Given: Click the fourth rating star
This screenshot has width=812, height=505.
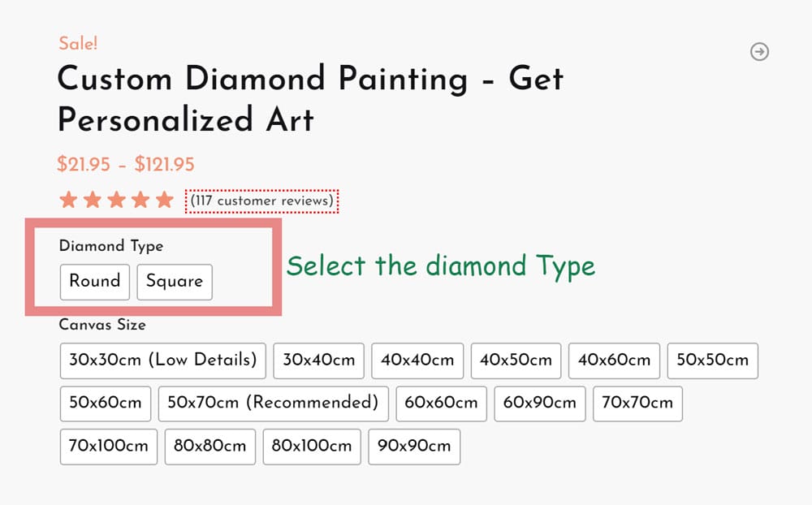Looking at the screenshot, I should point(140,198).
